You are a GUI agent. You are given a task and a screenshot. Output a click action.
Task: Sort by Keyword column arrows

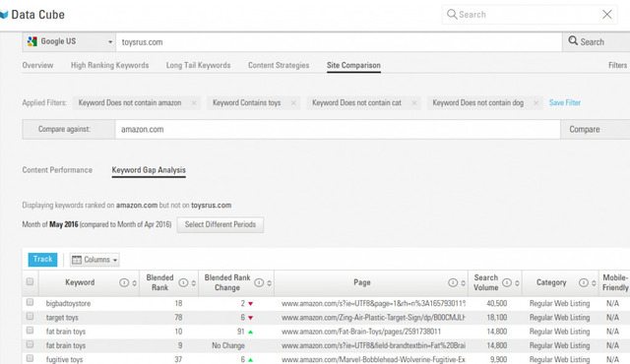[x=135, y=283]
